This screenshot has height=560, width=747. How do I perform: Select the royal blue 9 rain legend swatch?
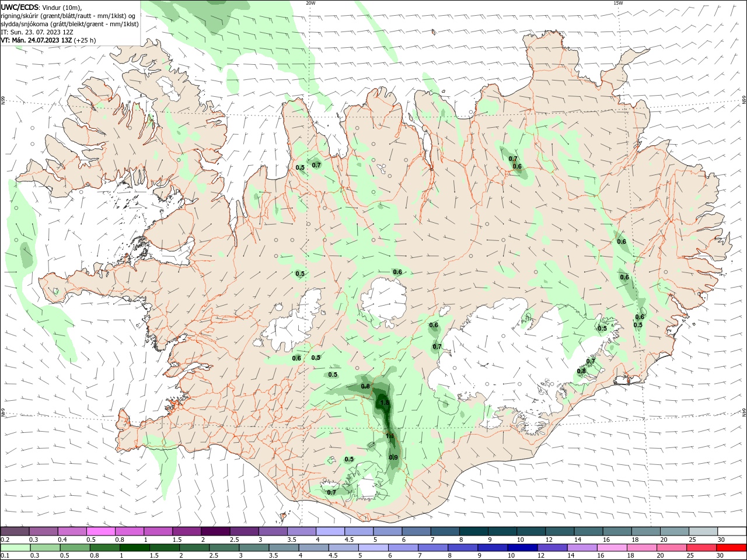pos(493,548)
